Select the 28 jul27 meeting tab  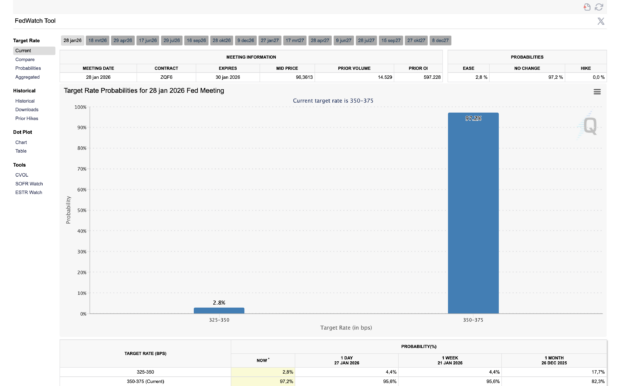pos(366,40)
